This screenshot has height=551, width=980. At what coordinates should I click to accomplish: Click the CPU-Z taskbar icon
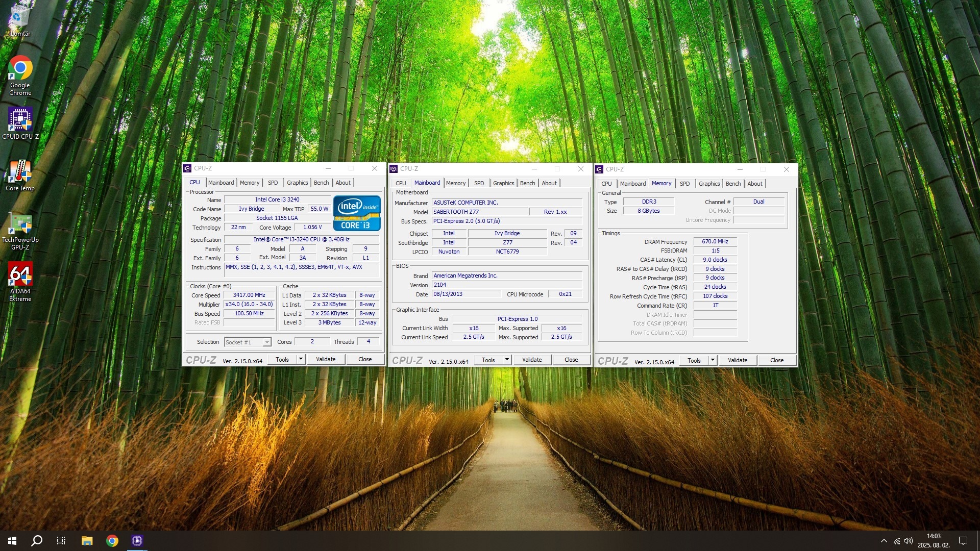pyautogui.click(x=137, y=541)
